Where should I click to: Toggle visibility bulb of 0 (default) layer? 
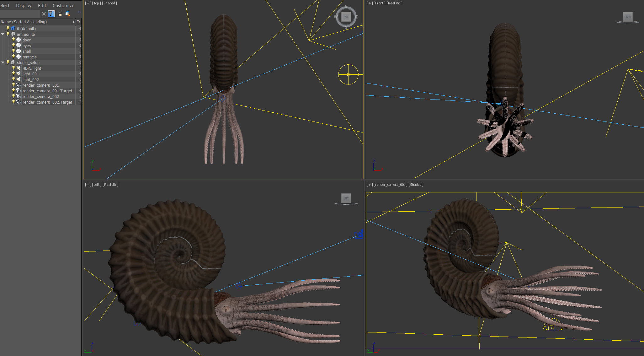click(x=8, y=28)
